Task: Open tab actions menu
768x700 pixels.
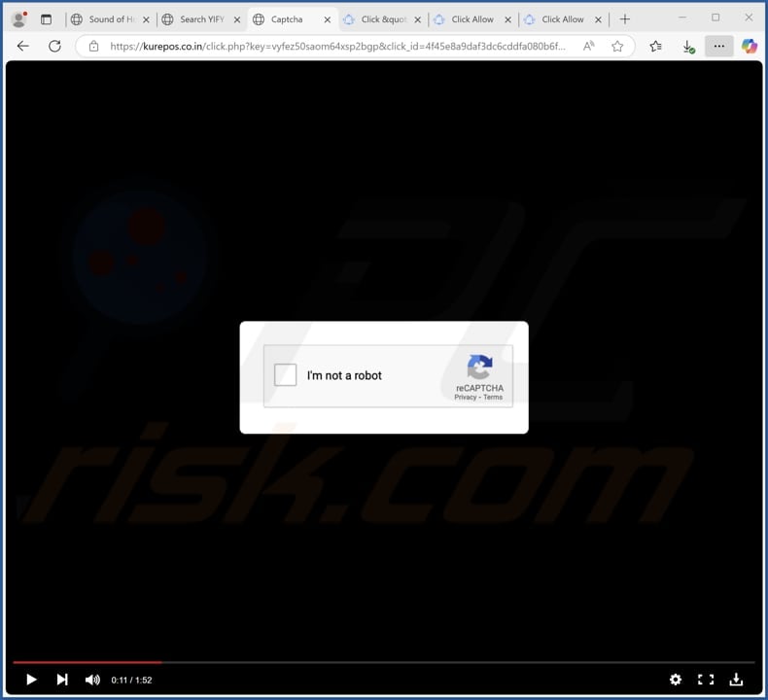Action: click(46, 19)
